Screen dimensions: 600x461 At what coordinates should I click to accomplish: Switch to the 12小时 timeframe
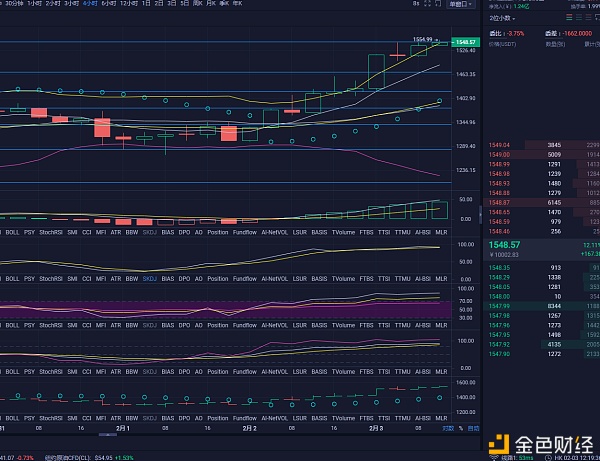coord(129,3)
